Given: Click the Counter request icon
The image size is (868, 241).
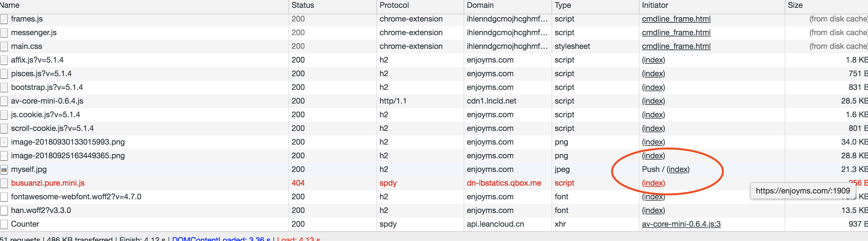Looking at the screenshot, I should (4, 224).
